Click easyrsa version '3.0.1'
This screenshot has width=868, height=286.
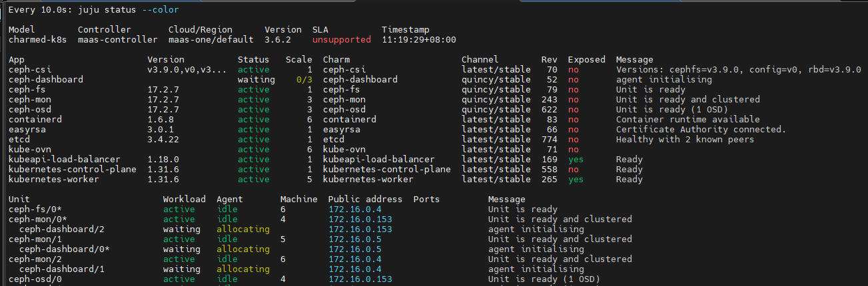[161, 130]
